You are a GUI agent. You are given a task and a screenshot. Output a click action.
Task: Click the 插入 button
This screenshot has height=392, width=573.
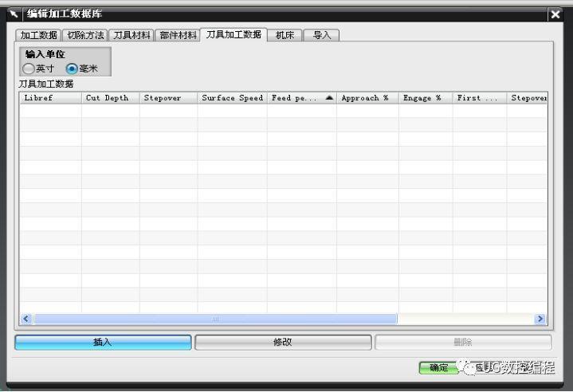(103, 343)
